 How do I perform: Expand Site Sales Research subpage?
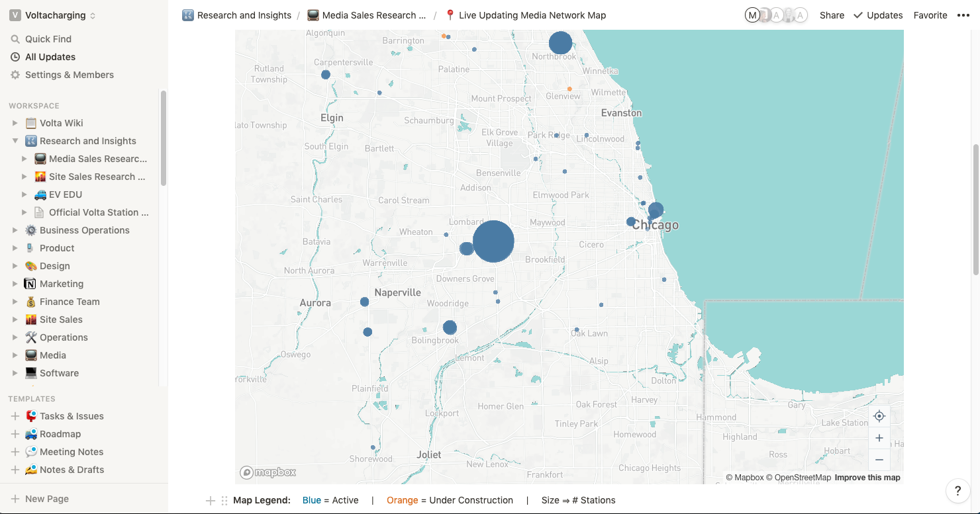tap(24, 177)
